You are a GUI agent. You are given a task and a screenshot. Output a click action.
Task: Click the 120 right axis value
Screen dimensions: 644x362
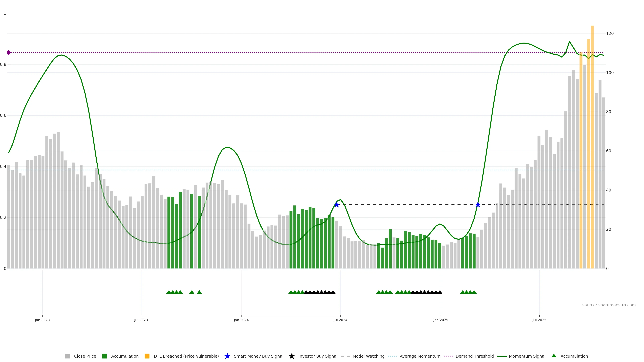[x=610, y=34]
